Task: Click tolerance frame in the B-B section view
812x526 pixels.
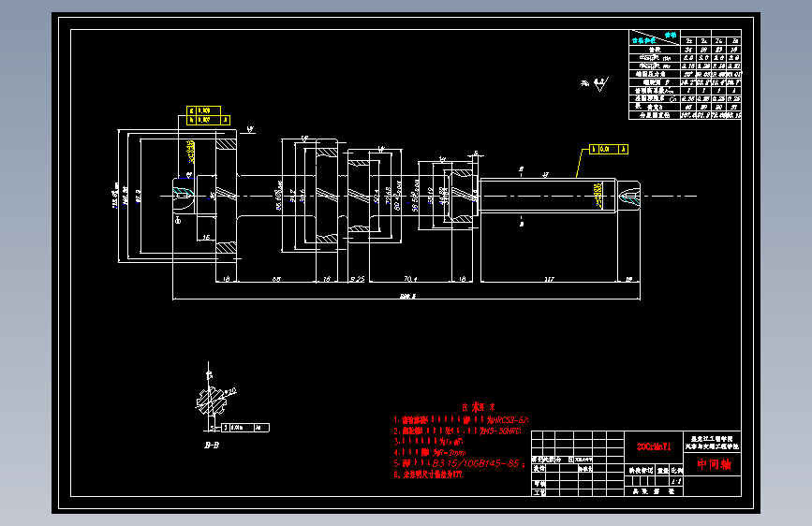Action: pyautogui.click(x=245, y=428)
